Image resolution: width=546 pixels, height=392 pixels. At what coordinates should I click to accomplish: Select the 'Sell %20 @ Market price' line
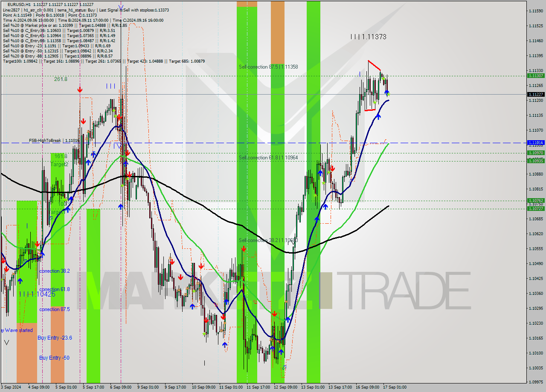(x=65, y=25)
